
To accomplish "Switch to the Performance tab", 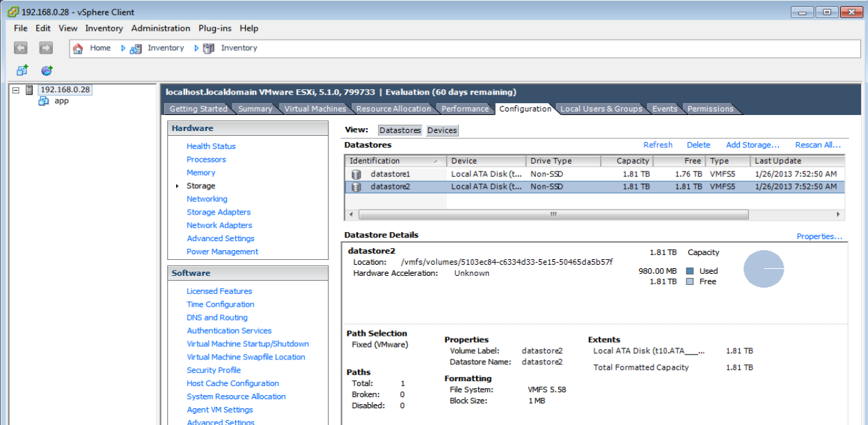I will pyautogui.click(x=465, y=109).
